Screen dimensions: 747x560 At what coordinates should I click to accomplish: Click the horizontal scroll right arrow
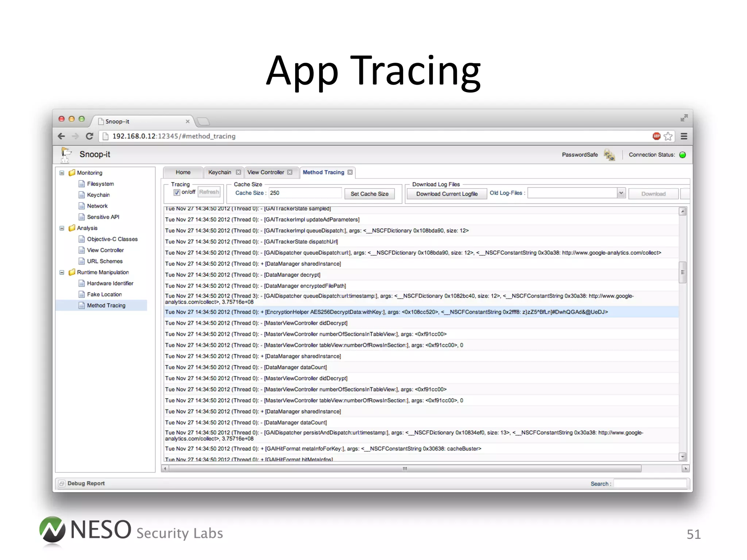[685, 468]
